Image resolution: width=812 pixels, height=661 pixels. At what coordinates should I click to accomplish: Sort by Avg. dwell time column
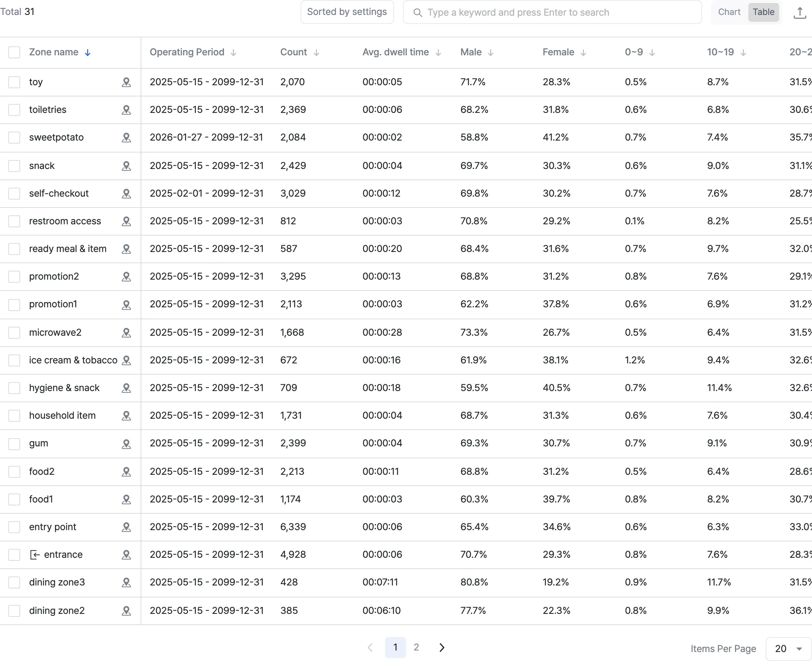click(438, 53)
